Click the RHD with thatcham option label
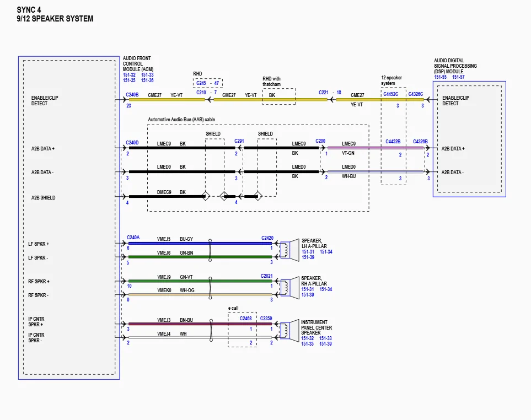This screenshot has width=531, height=420. coord(272,81)
